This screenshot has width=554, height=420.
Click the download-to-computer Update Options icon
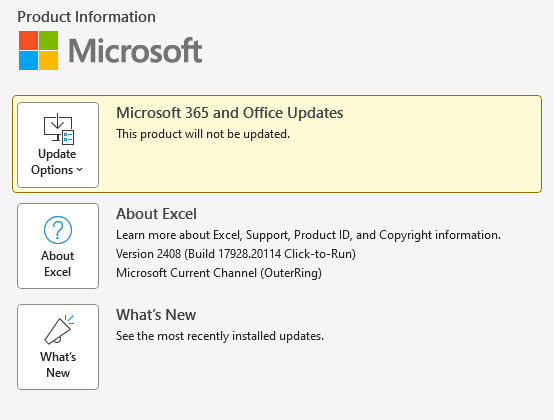click(x=59, y=129)
